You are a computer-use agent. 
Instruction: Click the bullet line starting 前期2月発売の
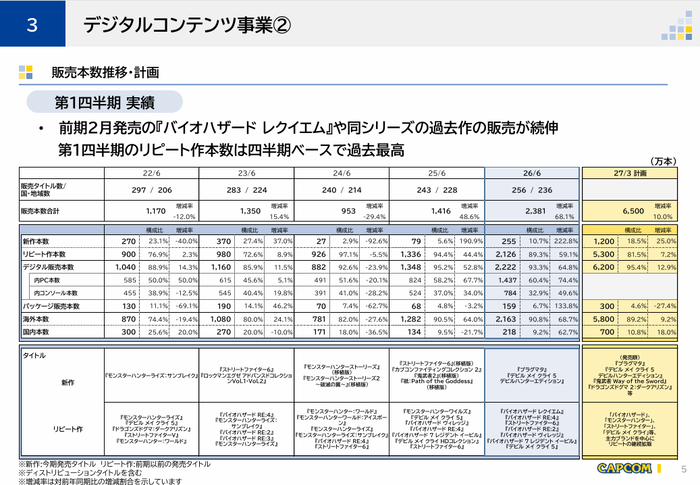pyautogui.click(x=308, y=128)
